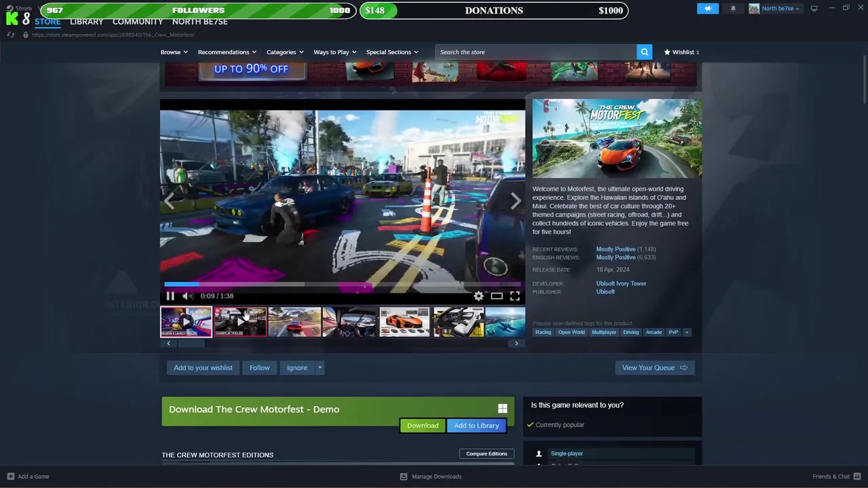The width and height of the screenshot is (868, 488).
Task: Expand the Categories menu
Action: (x=285, y=52)
